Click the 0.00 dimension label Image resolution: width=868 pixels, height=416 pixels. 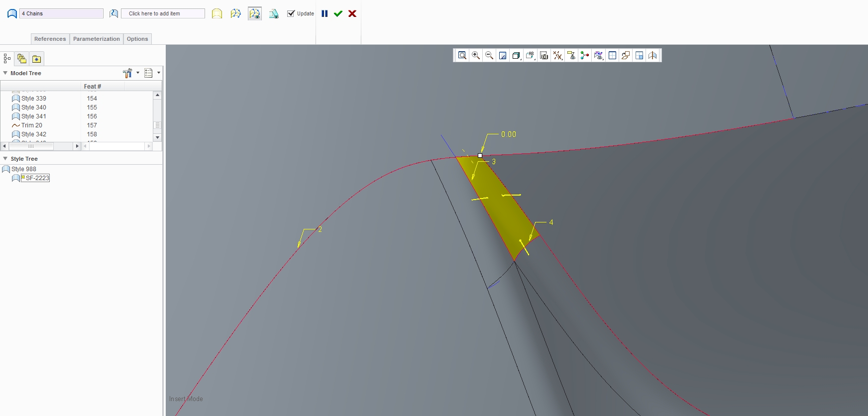(x=509, y=134)
